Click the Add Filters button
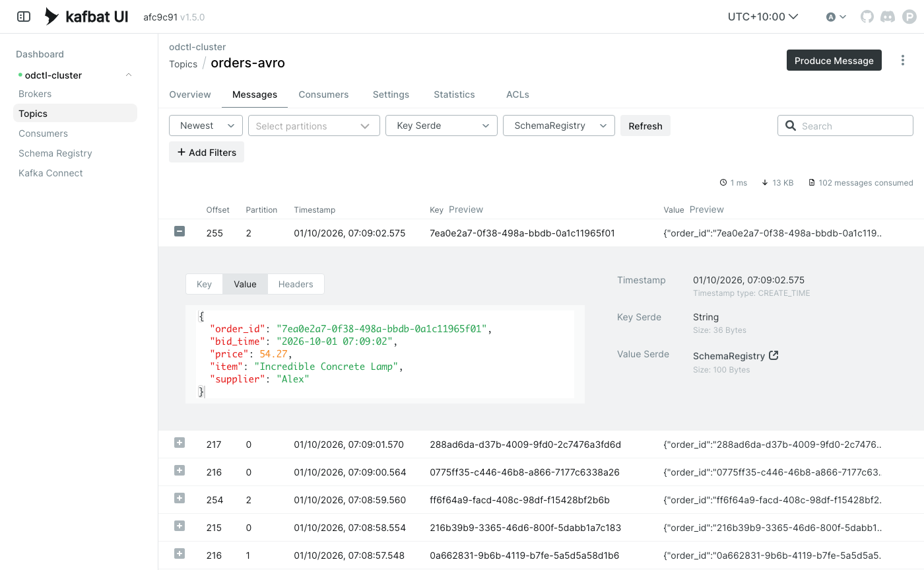Screen dimensions: 924x570 [207, 152]
